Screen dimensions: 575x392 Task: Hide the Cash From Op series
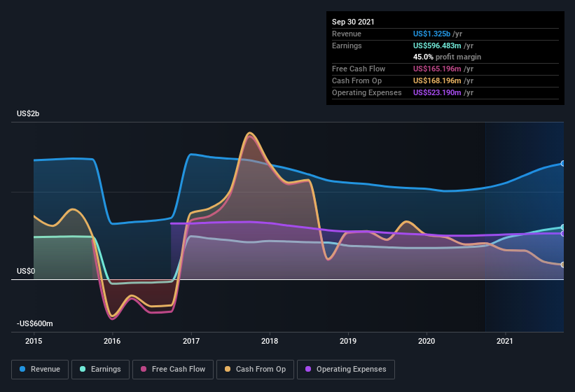[x=255, y=370]
